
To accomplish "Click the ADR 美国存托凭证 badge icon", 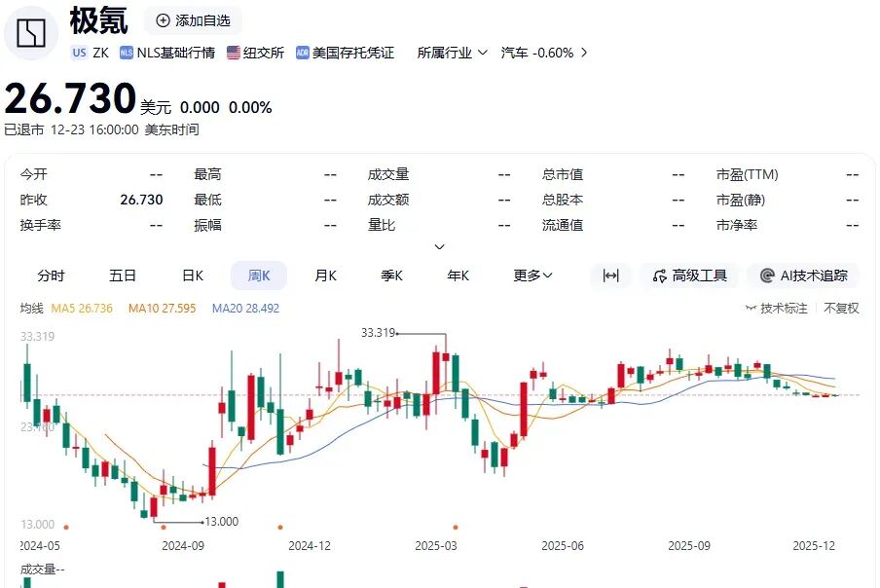I will tap(303, 53).
